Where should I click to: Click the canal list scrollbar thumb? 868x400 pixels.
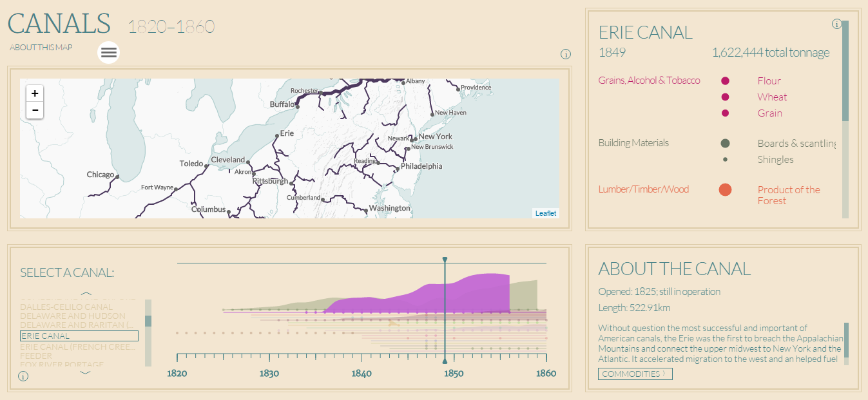148,321
